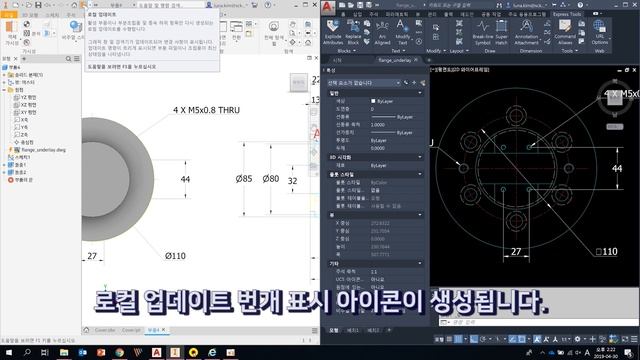The height and width of the screenshot is (360, 640).
Task: Click search magnifier in Inventor model browser
Action: (68, 59)
